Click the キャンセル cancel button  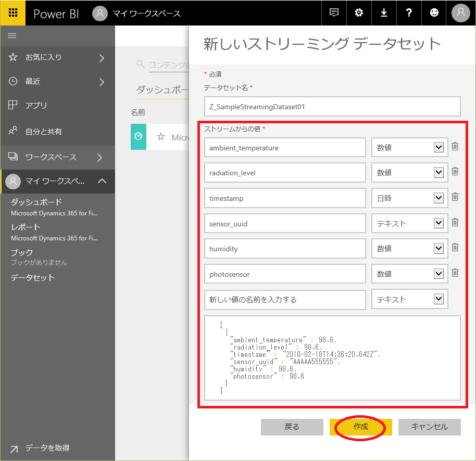(x=430, y=427)
